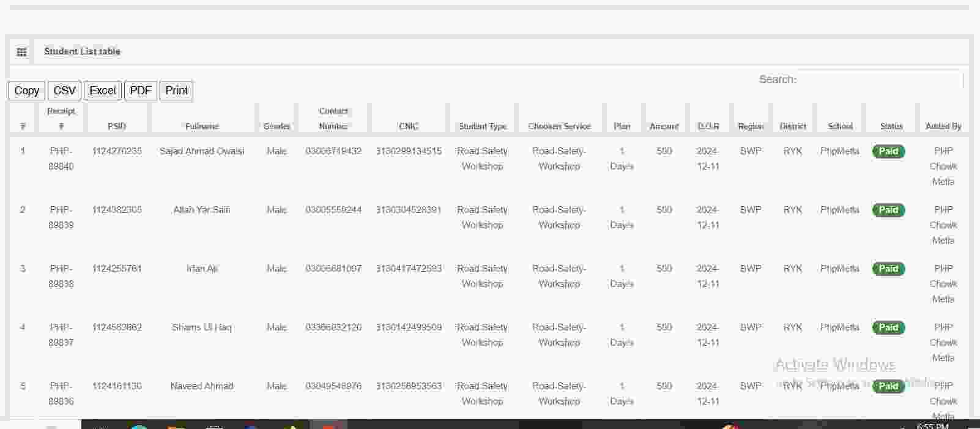This screenshot has width=980, height=429.
Task: Click the name Naveed Ahmad
Action: pos(202,386)
